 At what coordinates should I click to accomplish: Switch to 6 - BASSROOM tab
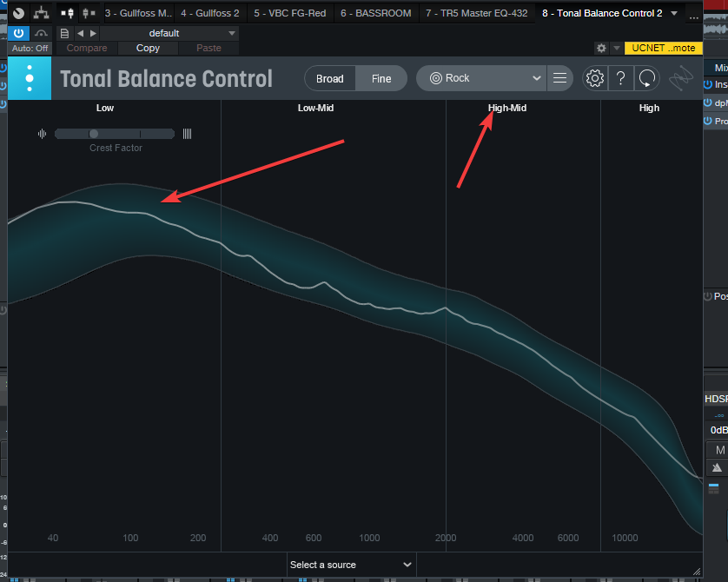pyautogui.click(x=375, y=13)
